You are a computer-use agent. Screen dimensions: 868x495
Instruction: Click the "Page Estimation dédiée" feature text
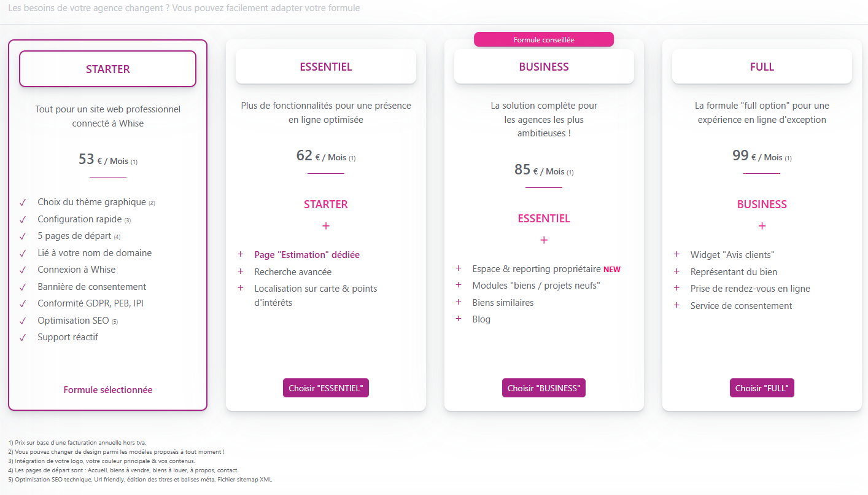pos(307,254)
